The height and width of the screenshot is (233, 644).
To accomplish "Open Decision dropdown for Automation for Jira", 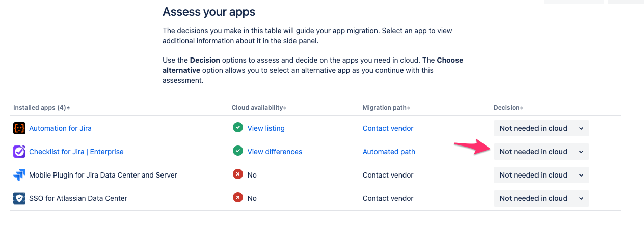I will (x=541, y=128).
